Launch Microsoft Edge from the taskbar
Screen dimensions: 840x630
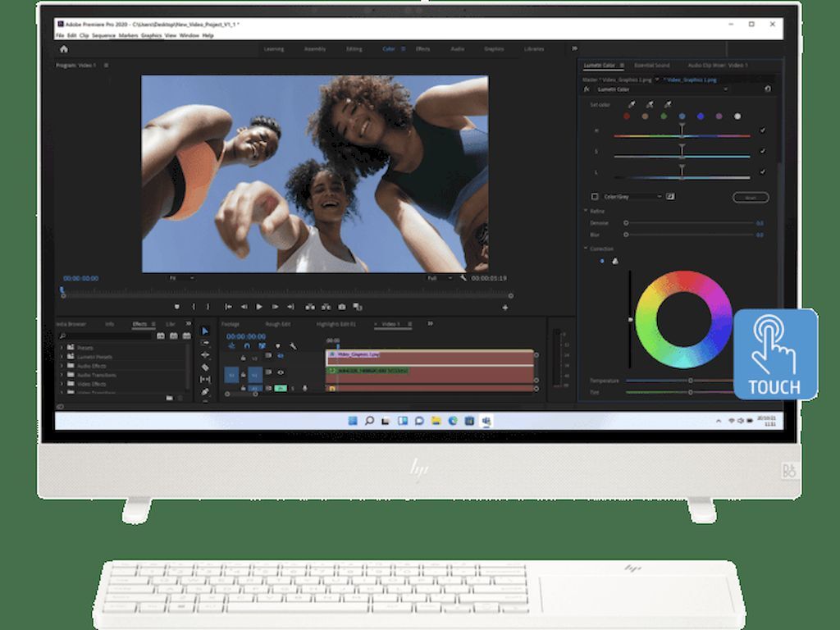tap(453, 421)
